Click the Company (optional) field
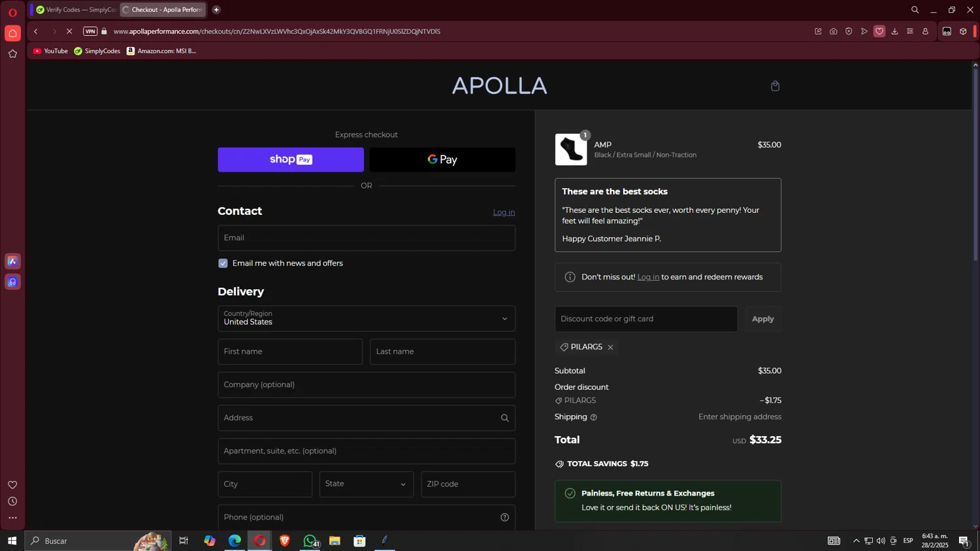Viewport: 980px width, 551px height. (367, 385)
